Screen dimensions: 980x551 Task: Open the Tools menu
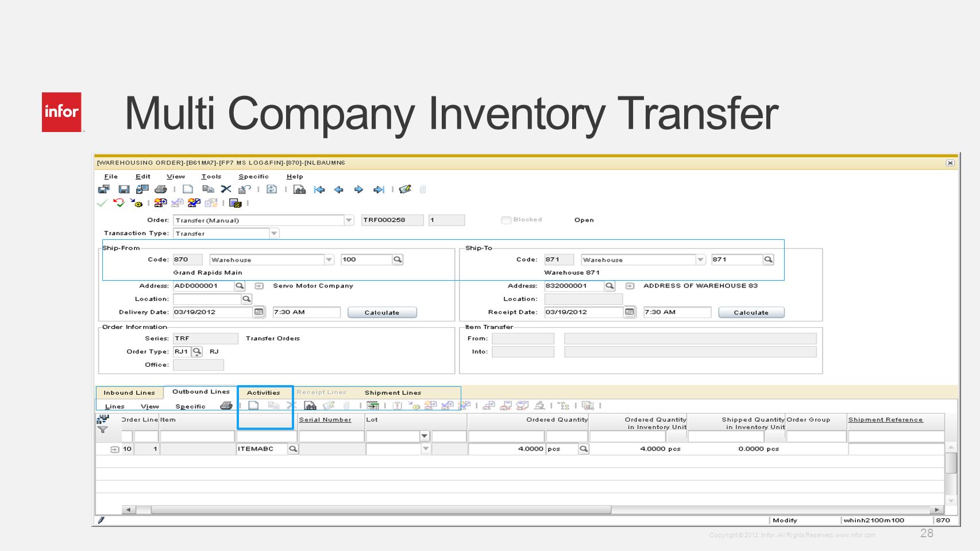[211, 177]
